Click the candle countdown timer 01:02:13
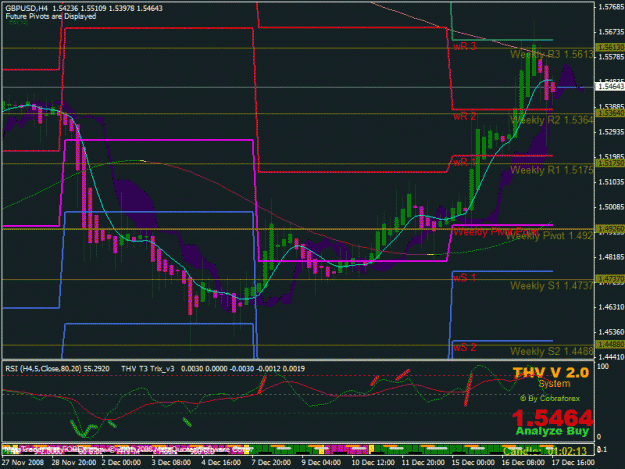625x469 pixels. coord(567,451)
